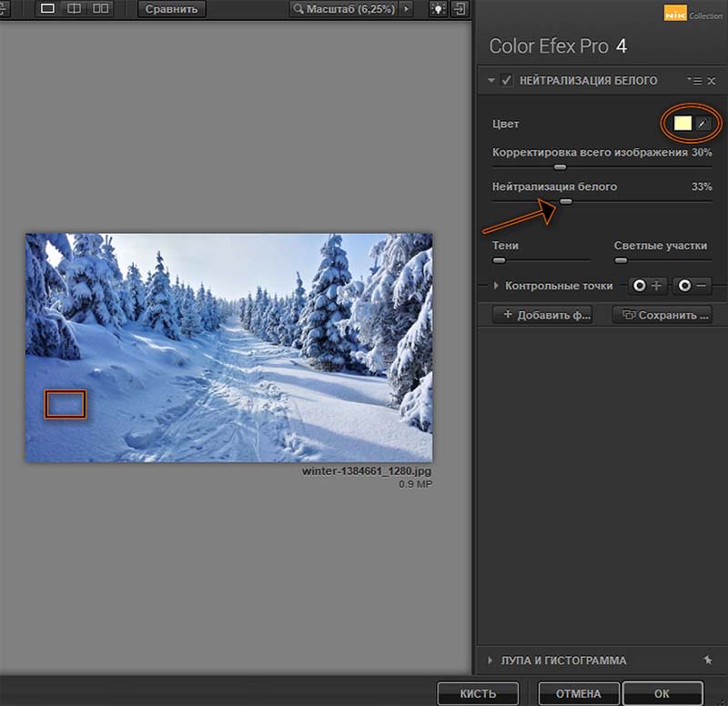Viewport: 728px width, 706px height.
Task: Click the Светлые участки slider handle
Action: coord(621,261)
